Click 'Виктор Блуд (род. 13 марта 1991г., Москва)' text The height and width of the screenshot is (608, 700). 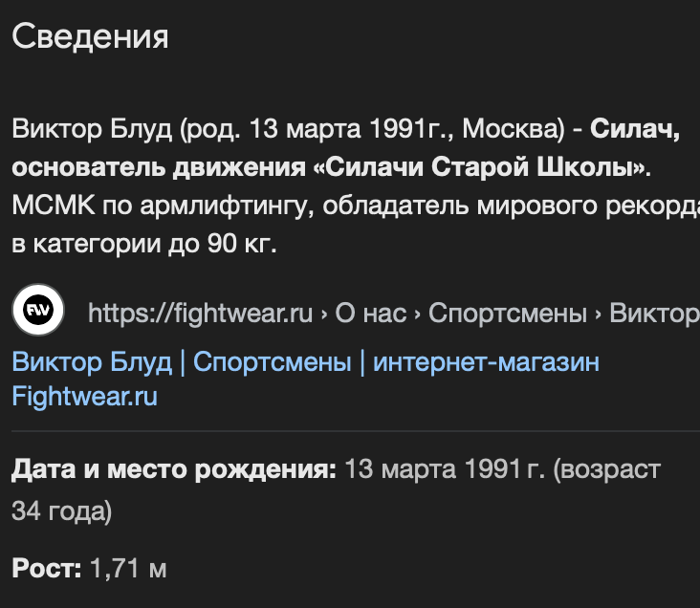pyautogui.click(x=289, y=129)
